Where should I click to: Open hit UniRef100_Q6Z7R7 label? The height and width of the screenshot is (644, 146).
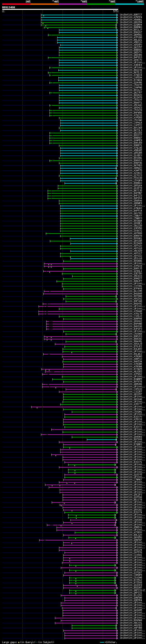[x=131, y=93]
